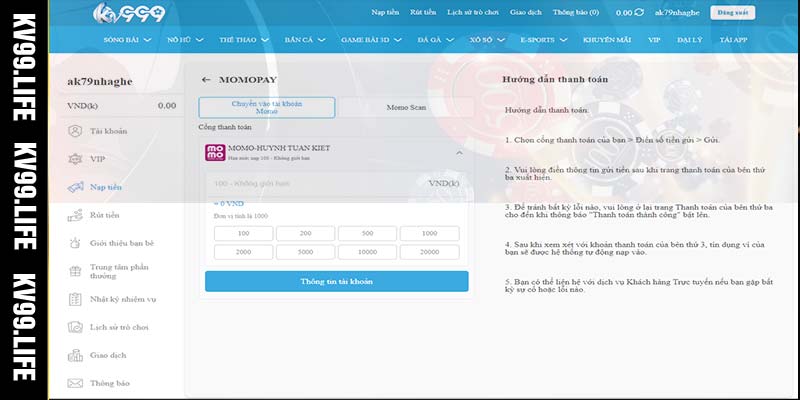800x400 pixels.
Task: Click the Thông tin tài khoản button
Action: tap(336, 282)
